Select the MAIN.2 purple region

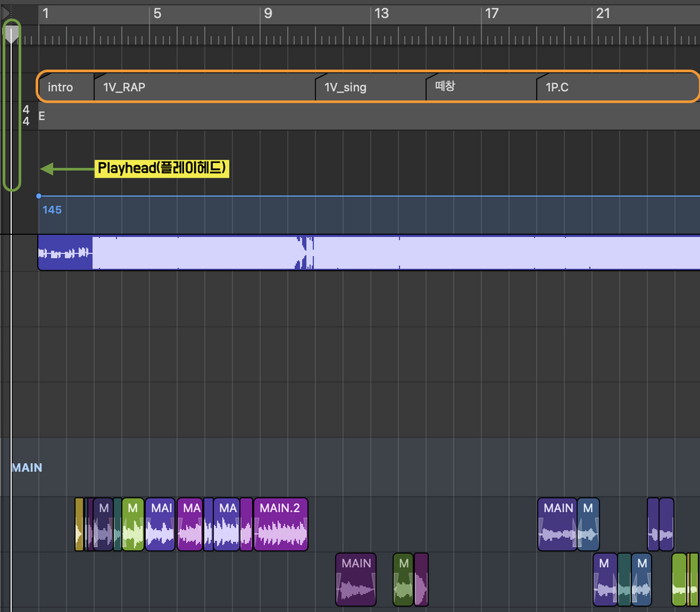(281, 525)
